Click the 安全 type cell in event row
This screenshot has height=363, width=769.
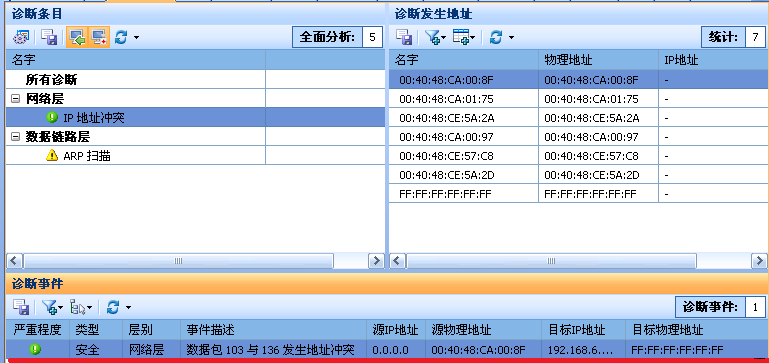pyautogui.click(x=96, y=350)
